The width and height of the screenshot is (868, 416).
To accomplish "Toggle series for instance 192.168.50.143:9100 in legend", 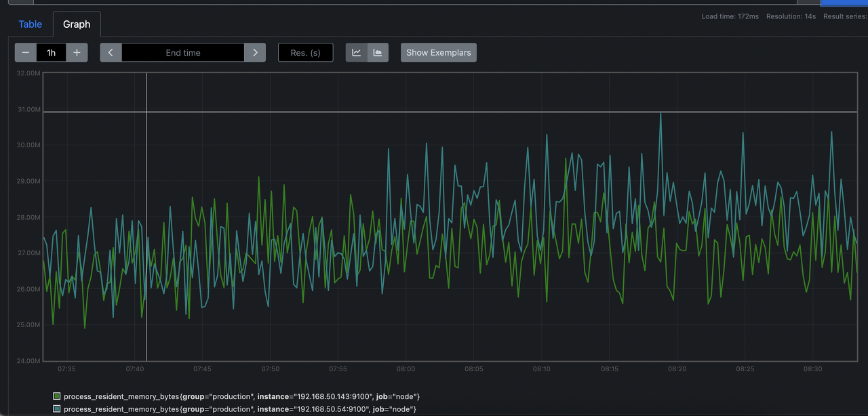I will [x=236, y=396].
